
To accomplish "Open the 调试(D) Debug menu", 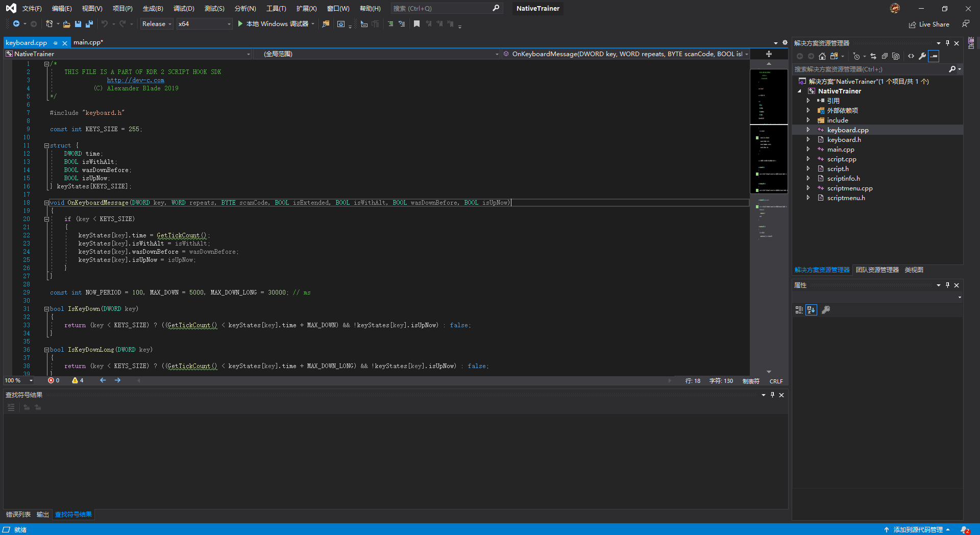I will 184,9.
